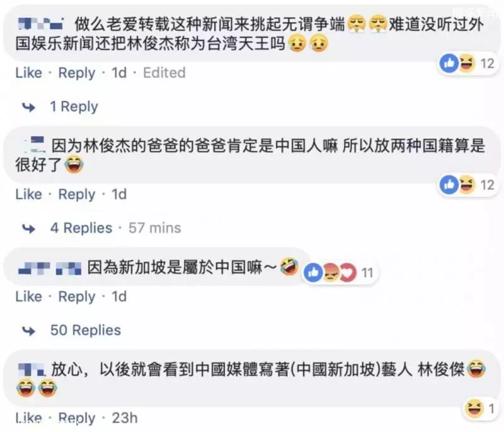Expand the 50 Replies thread
The width and height of the screenshot is (504, 432).
click(x=86, y=330)
